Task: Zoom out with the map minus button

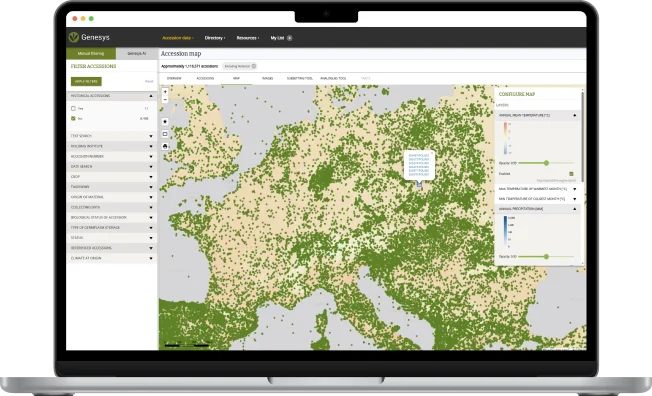Action: tap(165, 100)
